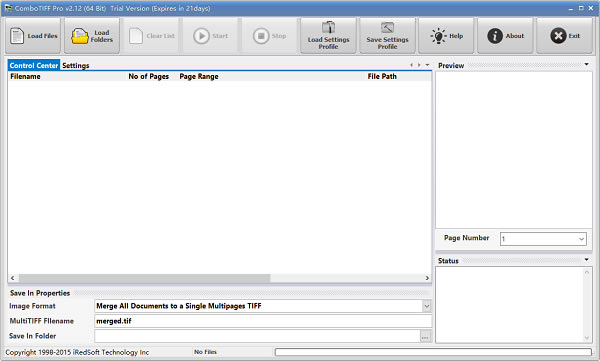This screenshot has height=361, width=600.
Task: Click the Save Settings Profile icon
Action: (x=387, y=28)
